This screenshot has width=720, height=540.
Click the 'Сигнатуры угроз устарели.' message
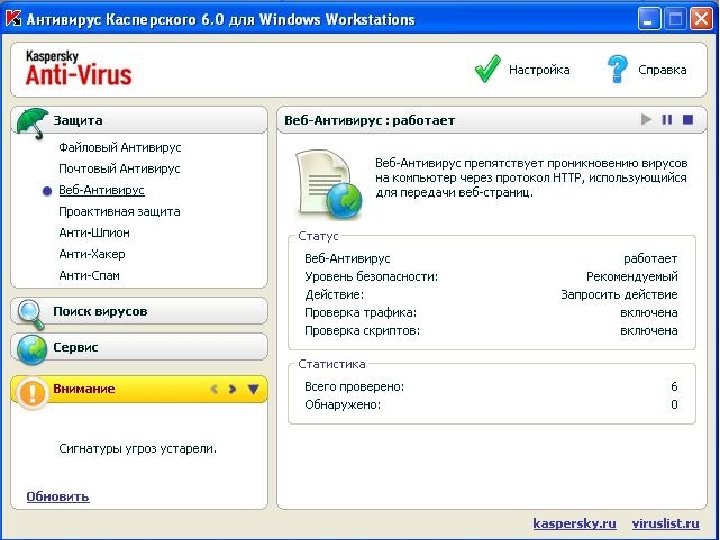pyautogui.click(x=138, y=449)
